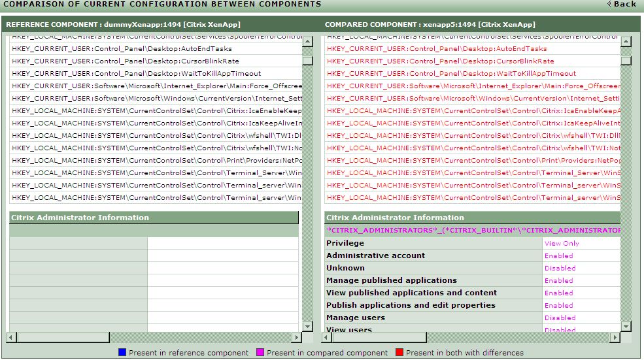Image resolution: width=644 pixels, height=360 pixels.
Task: Click down arrow of compared panel vertical scrollbar
Action: pos(626,326)
